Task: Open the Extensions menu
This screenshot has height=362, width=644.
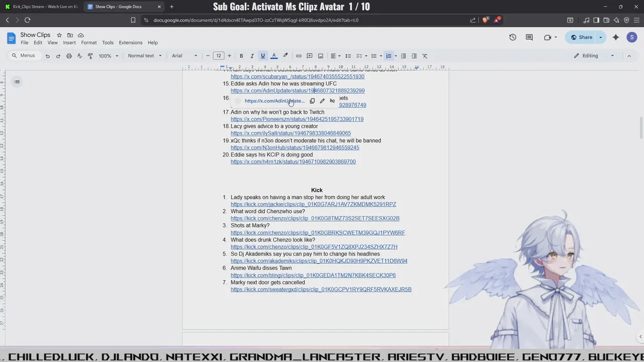Action: coord(130,43)
